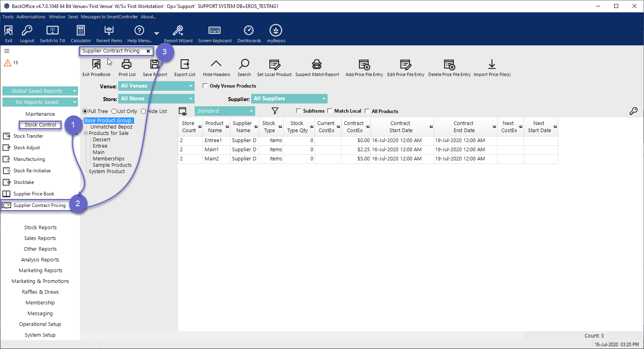The image size is (644, 349).
Task: Open Dashboards from the top toolbar
Action: click(249, 31)
